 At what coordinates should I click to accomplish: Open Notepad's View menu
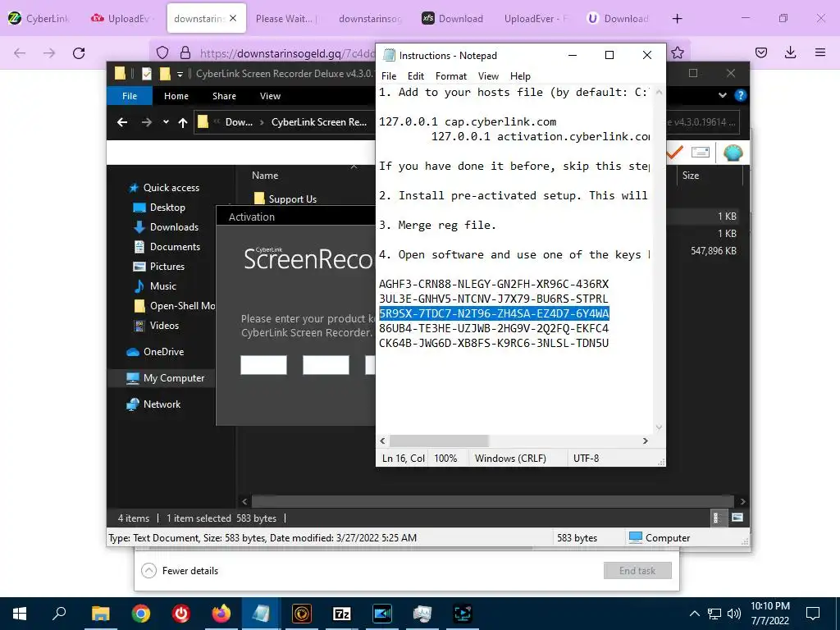[488, 76]
